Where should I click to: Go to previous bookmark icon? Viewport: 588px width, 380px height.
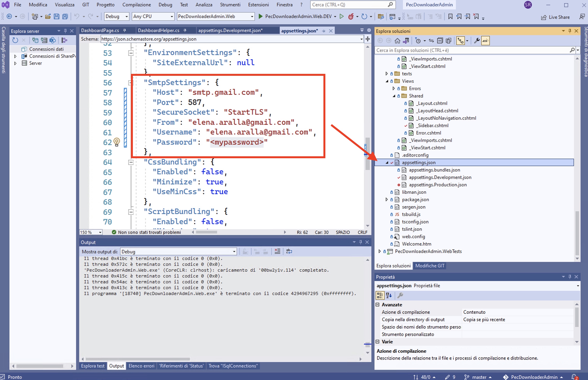point(459,17)
